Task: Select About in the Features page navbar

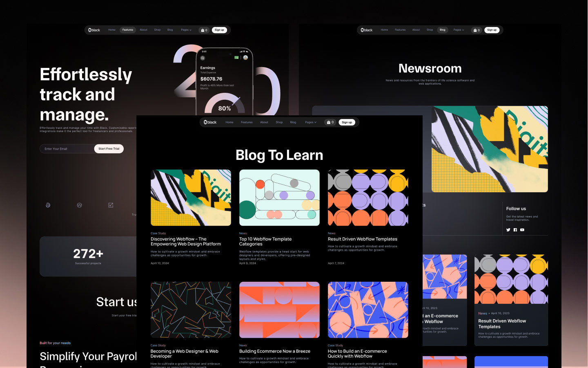Action: [143, 30]
